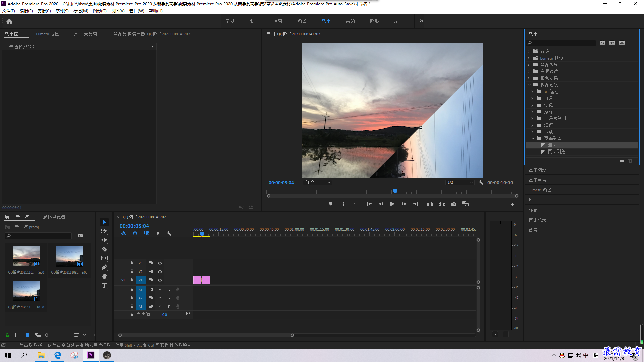Open button editor plus icon
The height and width of the screenshot is (362, 644).
(x=512, y=204)
